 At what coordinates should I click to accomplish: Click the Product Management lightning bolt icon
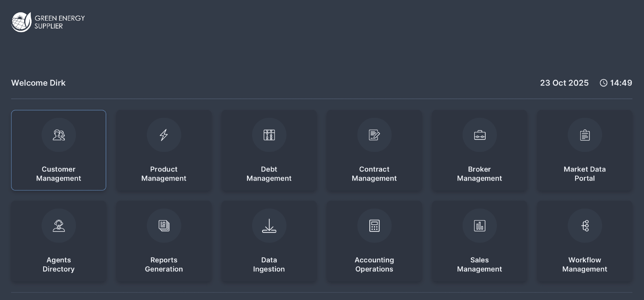coord(164,135)
